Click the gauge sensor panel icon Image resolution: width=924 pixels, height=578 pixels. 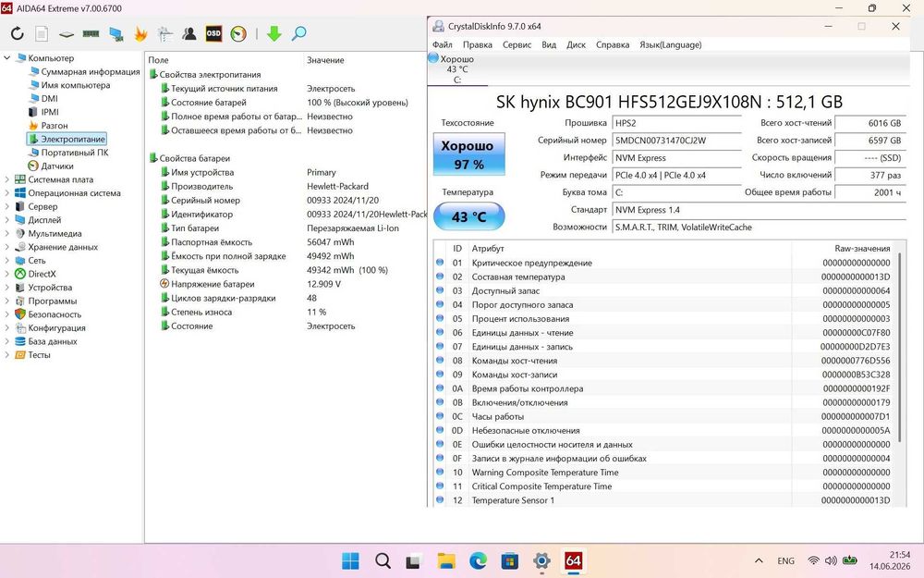pos(238,33)
